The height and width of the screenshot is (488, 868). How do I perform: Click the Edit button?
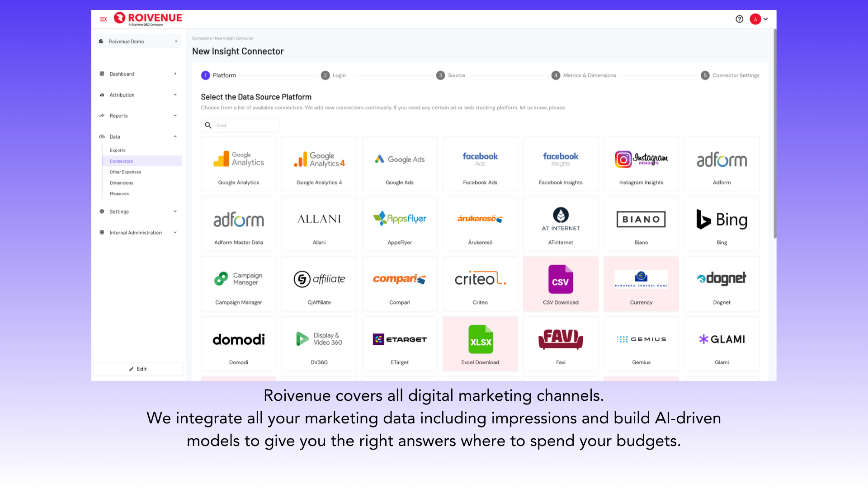coord(138,369)
